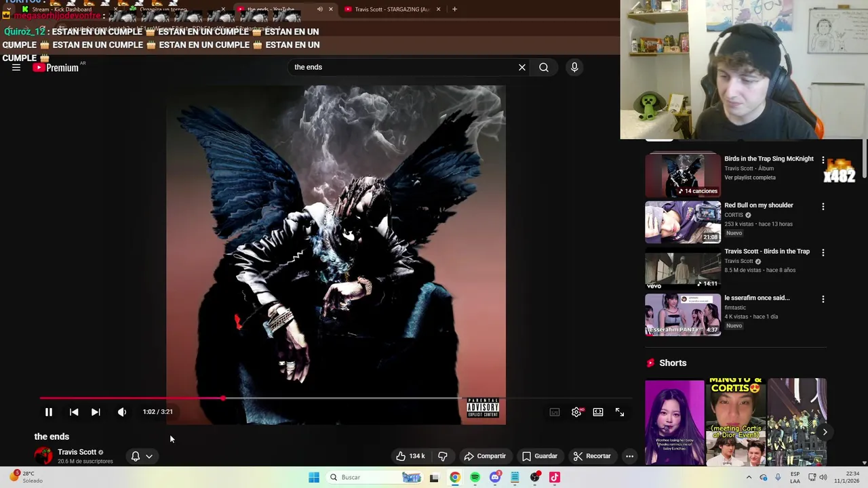Viewport: 868px width, 488px height.
Task: Open Travis Scott channel avatar
Action: tap(43, 455)
